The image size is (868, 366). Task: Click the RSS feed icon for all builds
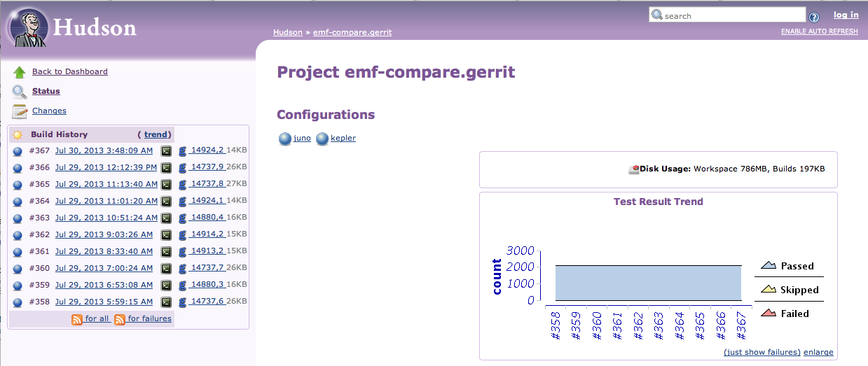(77, 319)
